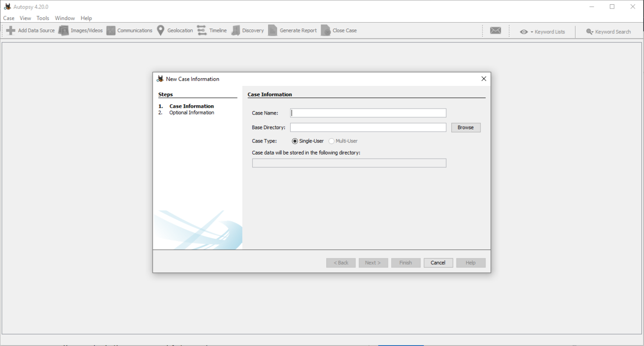644x346 pixels.
Task: Click the Autopsy dog icon in title bar
Action: [x=7, y=7]
